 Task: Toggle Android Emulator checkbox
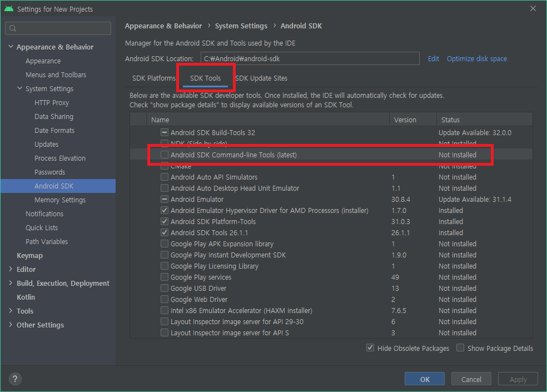pyautogui.click(x=165, y=199)
